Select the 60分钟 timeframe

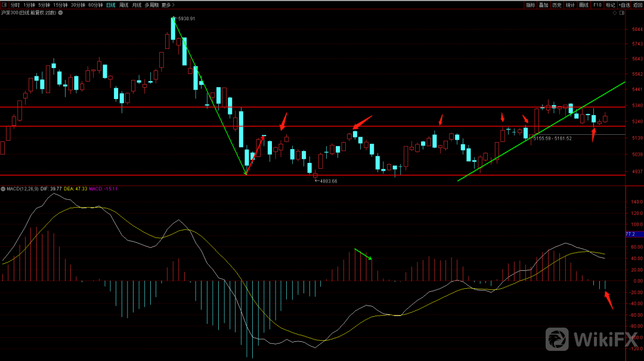95,5
